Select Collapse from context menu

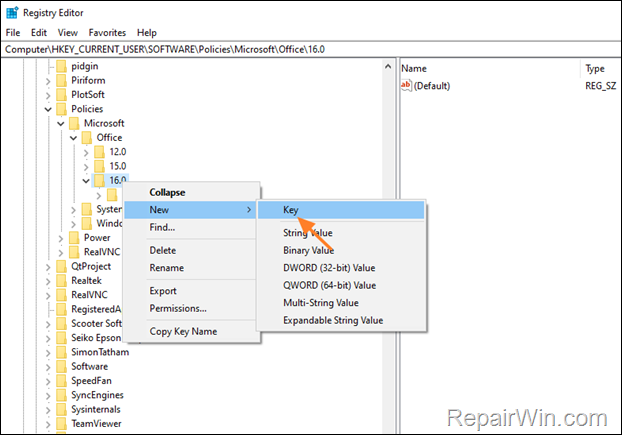pyautogui.click(x=191, y=192)
